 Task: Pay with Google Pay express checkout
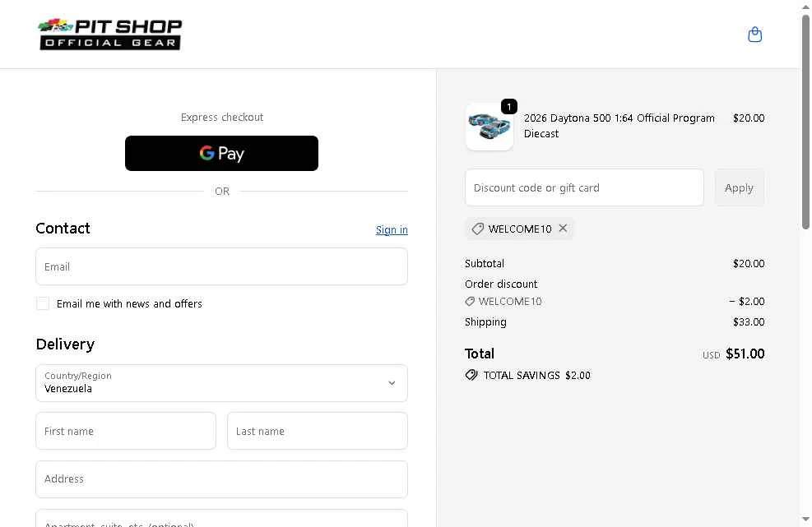pos(221,153)
